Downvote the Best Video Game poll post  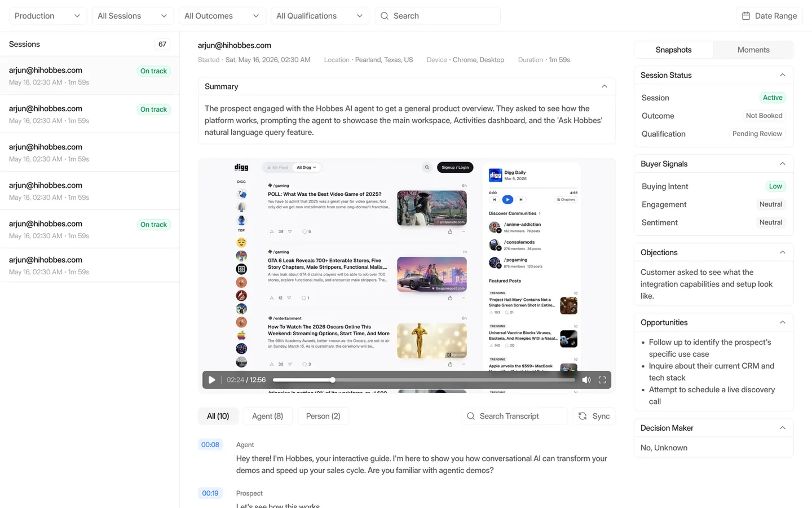[290, 231]
